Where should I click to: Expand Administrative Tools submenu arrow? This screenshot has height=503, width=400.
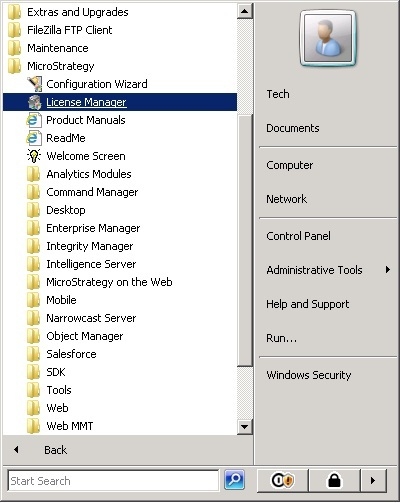pyautogui.click(x=388, y=270)
